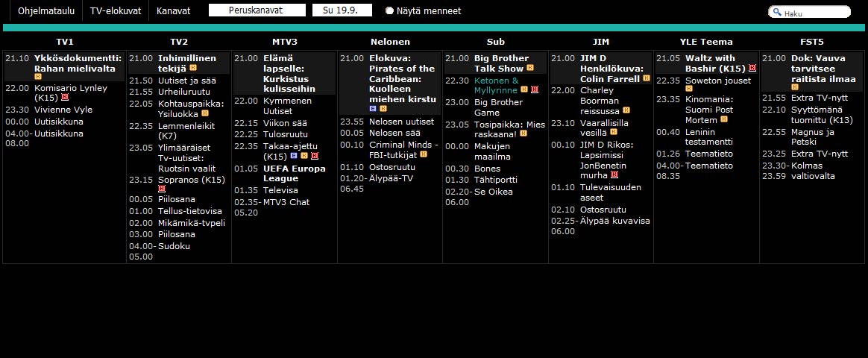This screenshot has height=358, width=868.
Task: Click the orange icon beside Colin Farrell
Action: point(646,78)
